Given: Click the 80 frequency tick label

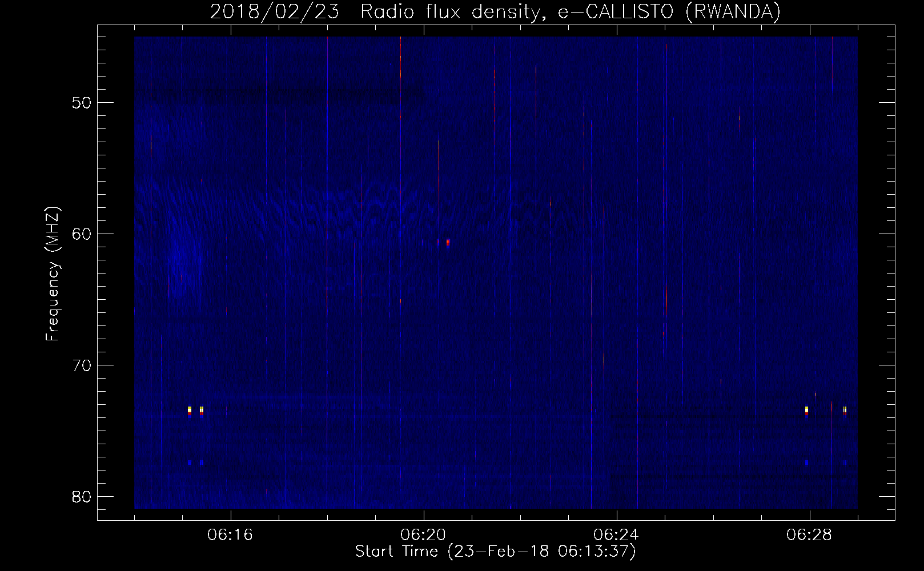Looking at the screenshot, I should (x=82, y=497).
